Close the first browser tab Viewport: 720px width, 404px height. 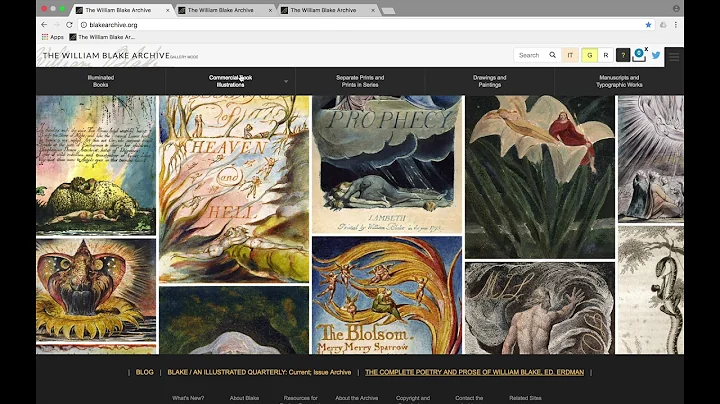(168, 10)
